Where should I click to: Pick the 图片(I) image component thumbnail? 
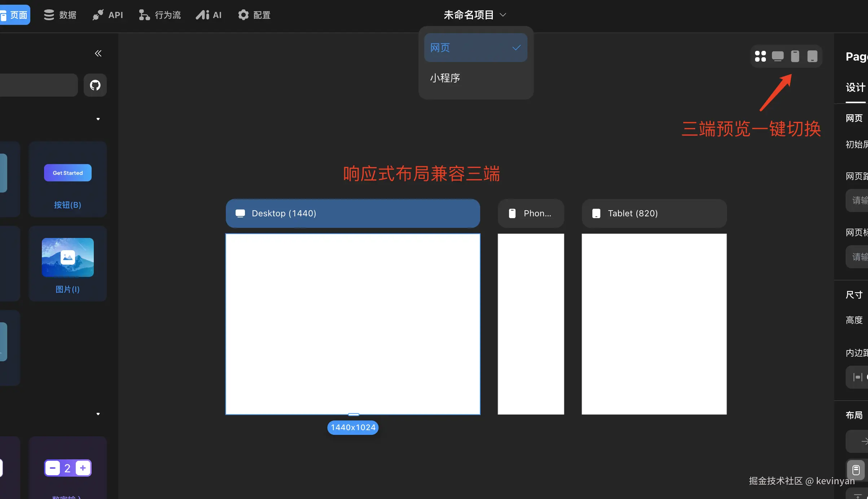[67, 257]
